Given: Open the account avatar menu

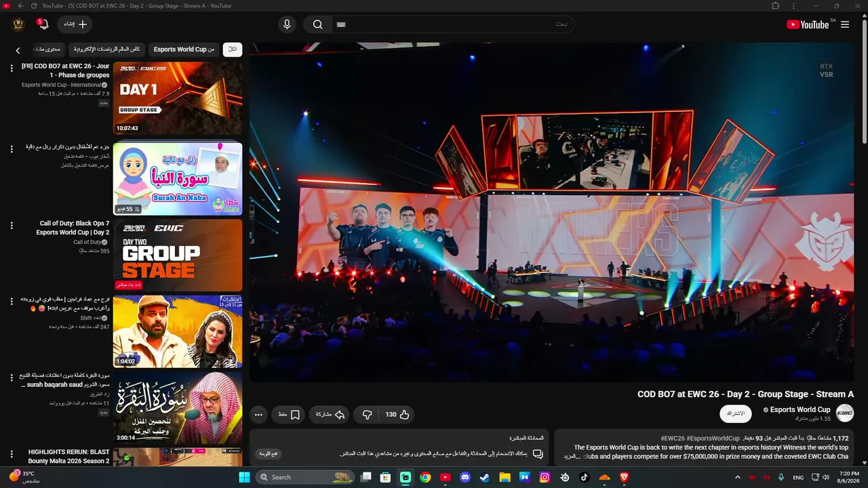Looking at the screenshot, I should click(x=18, y=24).
